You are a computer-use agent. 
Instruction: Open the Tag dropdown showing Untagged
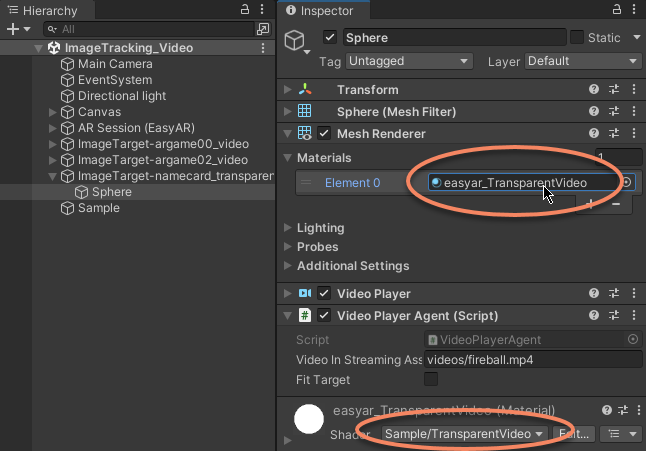408,61
